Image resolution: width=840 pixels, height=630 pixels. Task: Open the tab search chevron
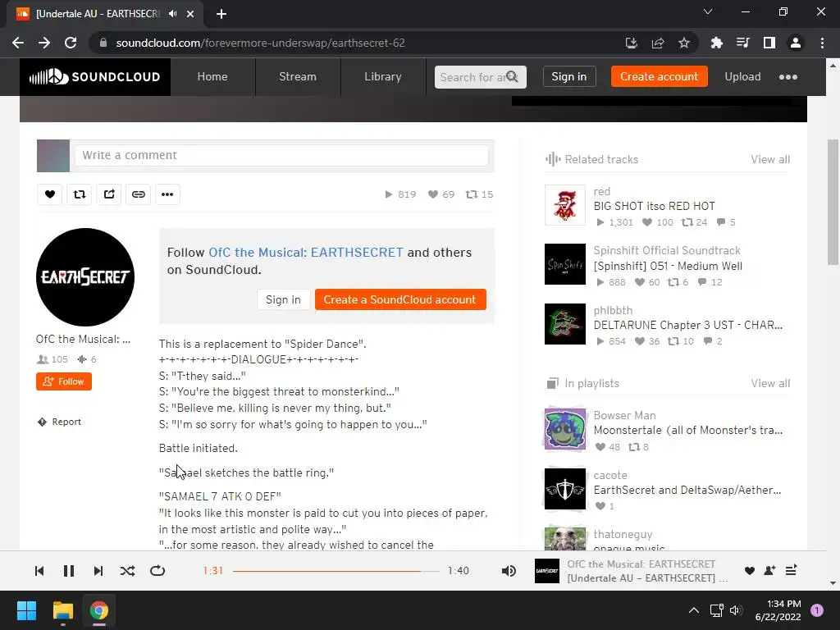click(708, 11)
